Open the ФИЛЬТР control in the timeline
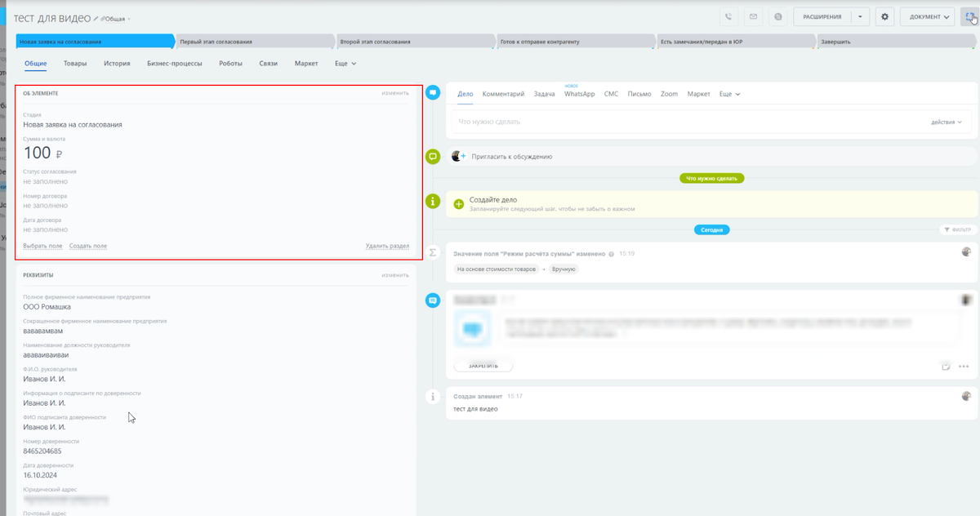 coord(958,230)
